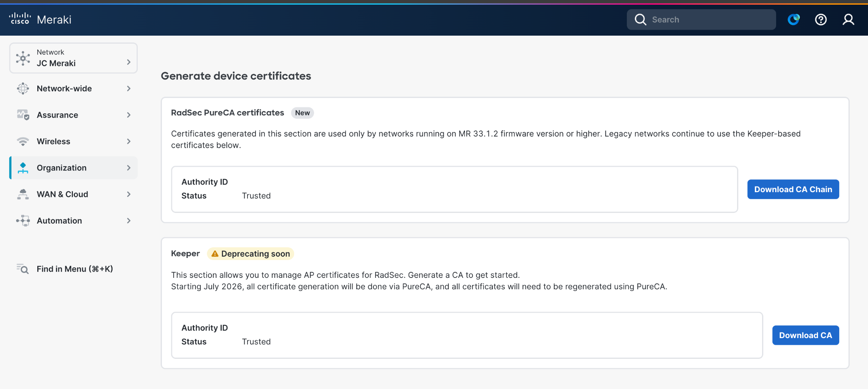This screenshot has width=868, height=389.
Task: Click the Find in Menu search icon
Action: click(23, 269)
